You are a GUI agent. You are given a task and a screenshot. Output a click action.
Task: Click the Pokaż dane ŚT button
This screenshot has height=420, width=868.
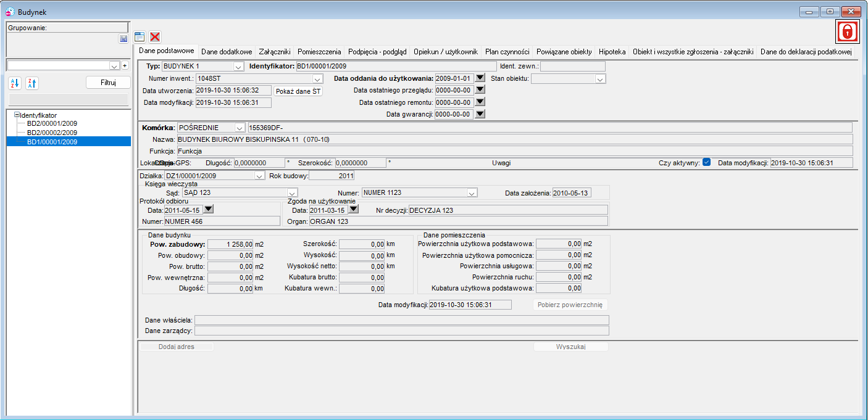[x=298, y=91]
